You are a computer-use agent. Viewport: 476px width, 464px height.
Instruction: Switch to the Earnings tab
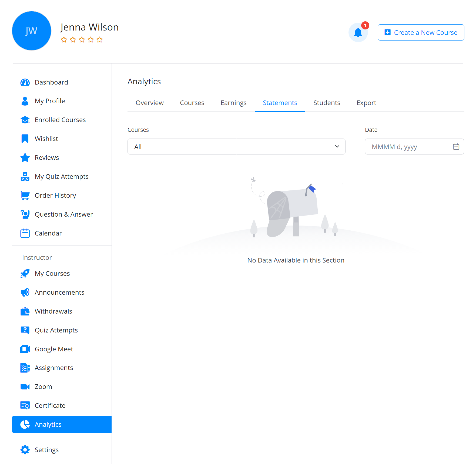click(x=233, y=103)
